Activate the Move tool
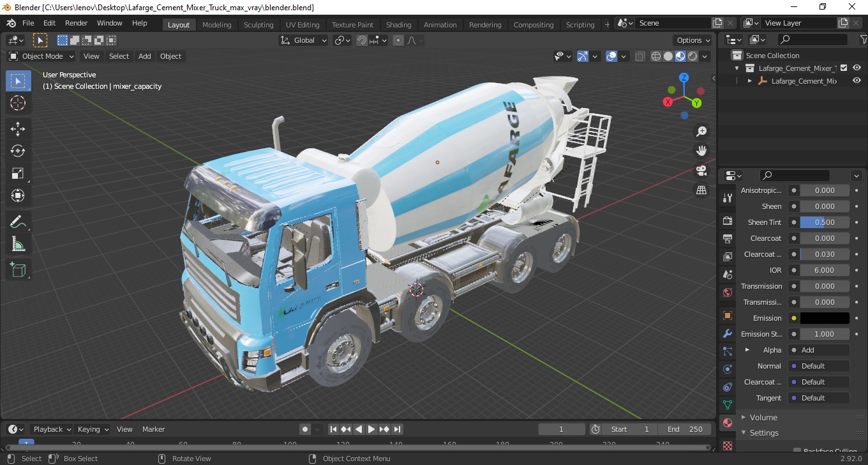The width and height of the screenshot is (868, 465). pos(18,128)
